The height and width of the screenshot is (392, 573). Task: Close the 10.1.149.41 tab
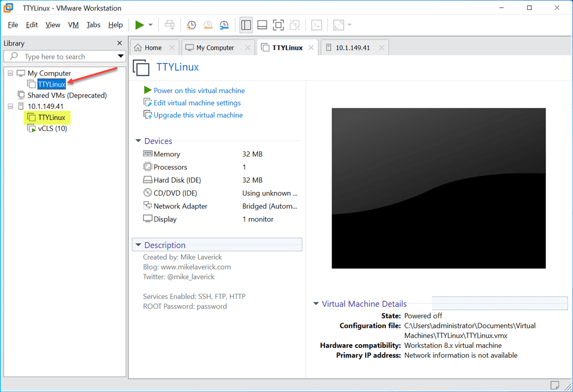382,48
